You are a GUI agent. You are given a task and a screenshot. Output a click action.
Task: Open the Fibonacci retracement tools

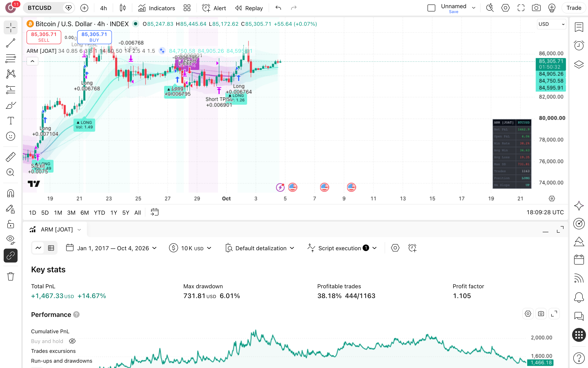click(11, 59)
